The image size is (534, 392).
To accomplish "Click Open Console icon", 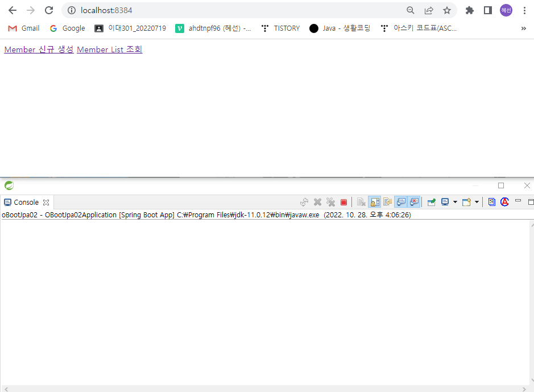I will tap(466, 203).
